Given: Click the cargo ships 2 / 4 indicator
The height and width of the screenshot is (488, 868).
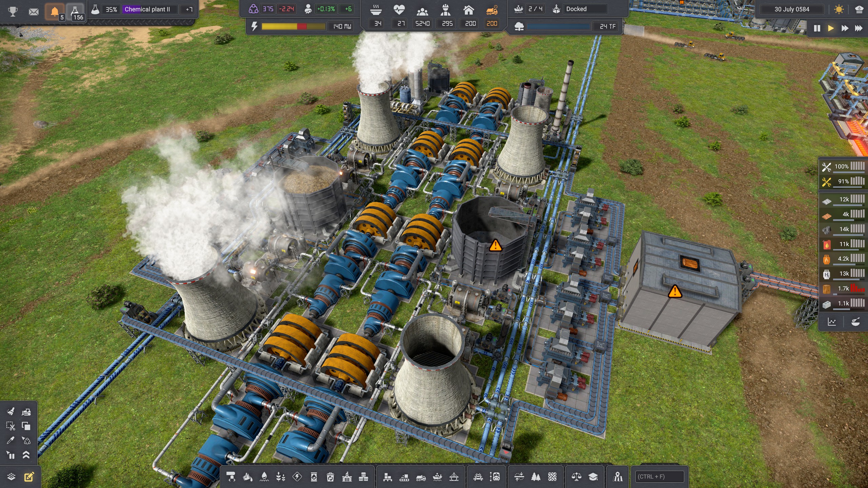Looking at the screenshot, I should click(535, 9).
